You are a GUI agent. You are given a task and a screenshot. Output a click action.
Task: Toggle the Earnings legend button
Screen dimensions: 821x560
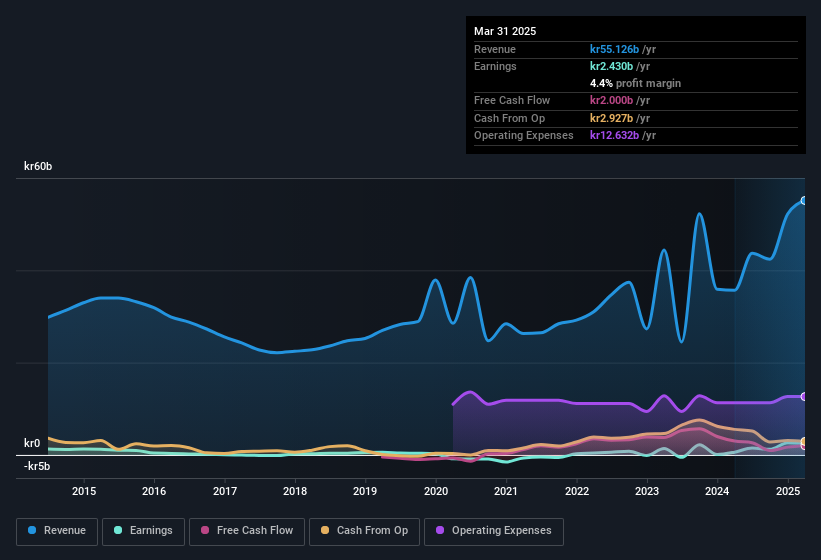coord(143,531)
